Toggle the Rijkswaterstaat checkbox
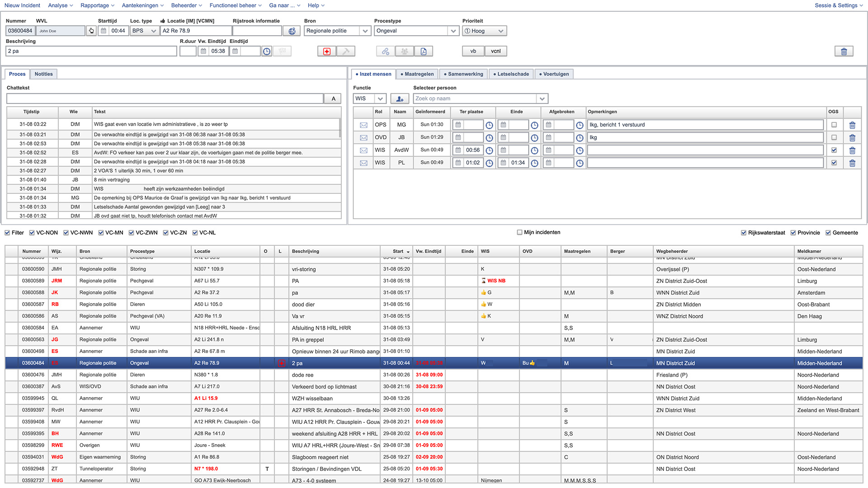This screenshot has width=868, height=488. (743, 232)
